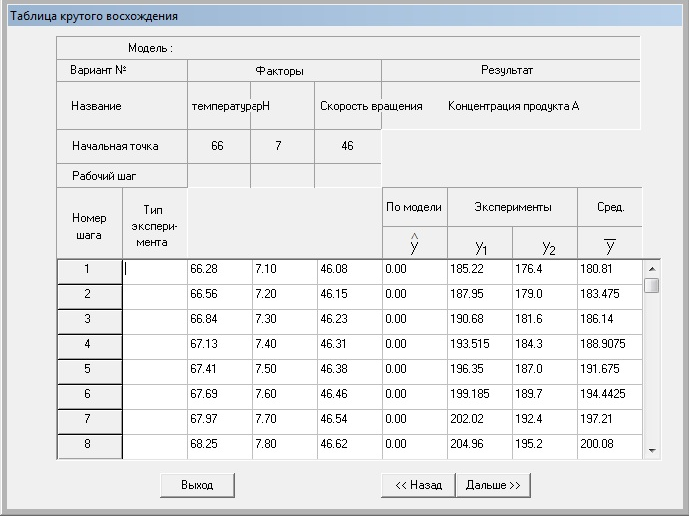Screen dimensions: 689x516
Task: Click the cell with value 66.84
Action: pyautogui.click(x=220, y=322)
